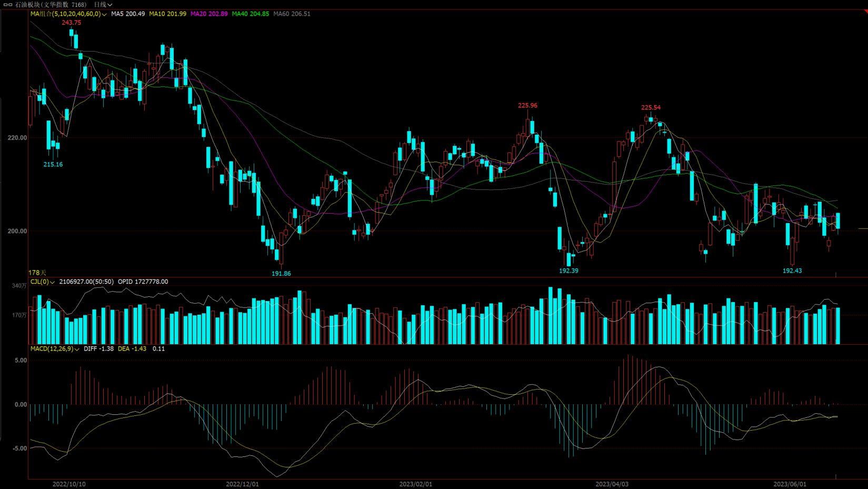Image resolution: width=868 pixels, height=489 pixels.
Task: Expand the MA组合(5,10,20,40,60,0) indicator dropdown
Action: point(68,14)
